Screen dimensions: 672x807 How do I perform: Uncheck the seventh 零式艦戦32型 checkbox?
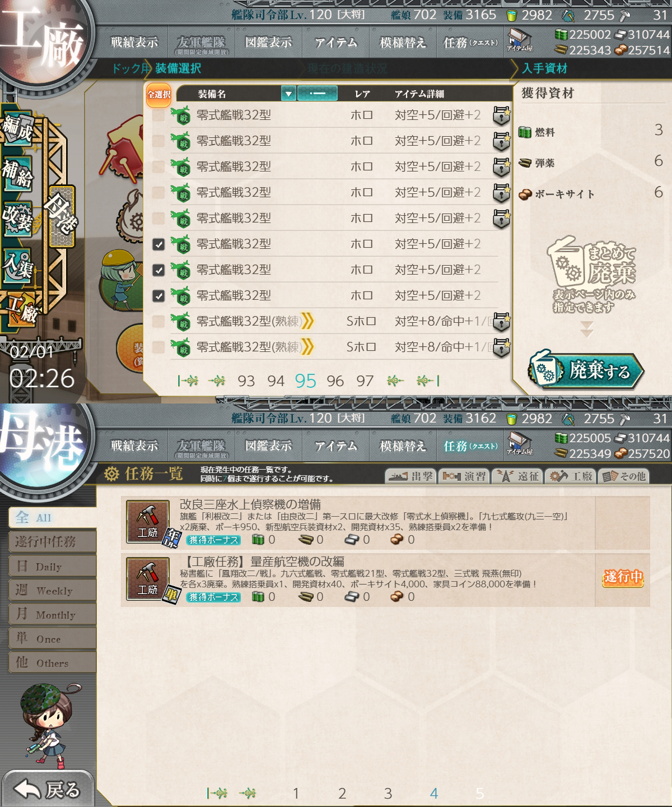click(158, 270)
